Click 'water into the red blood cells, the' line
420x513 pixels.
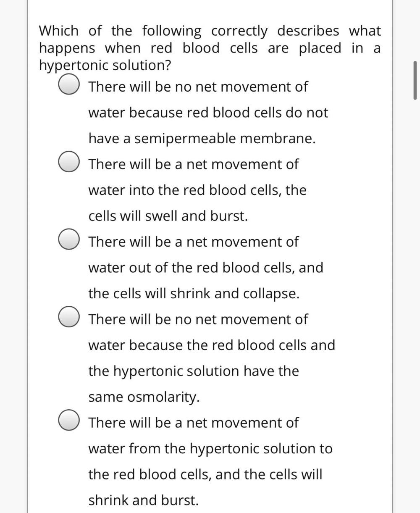[x=197, y=190]
